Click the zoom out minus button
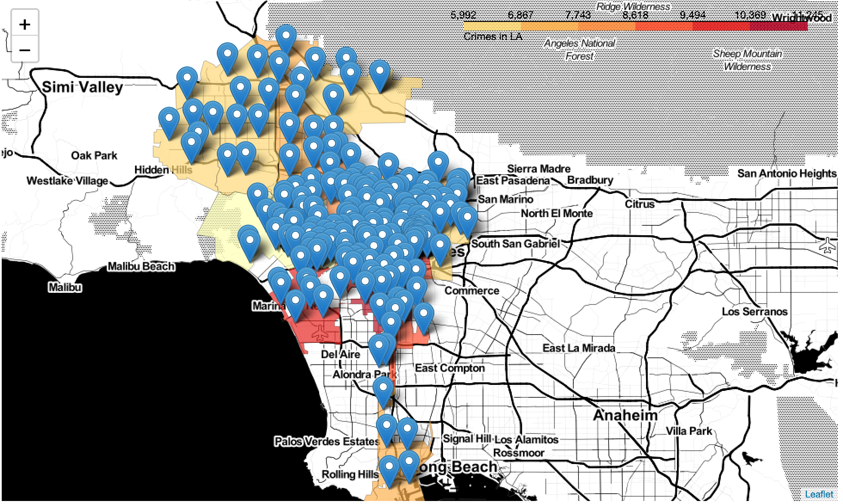The image size is (843, 504). 25,50
